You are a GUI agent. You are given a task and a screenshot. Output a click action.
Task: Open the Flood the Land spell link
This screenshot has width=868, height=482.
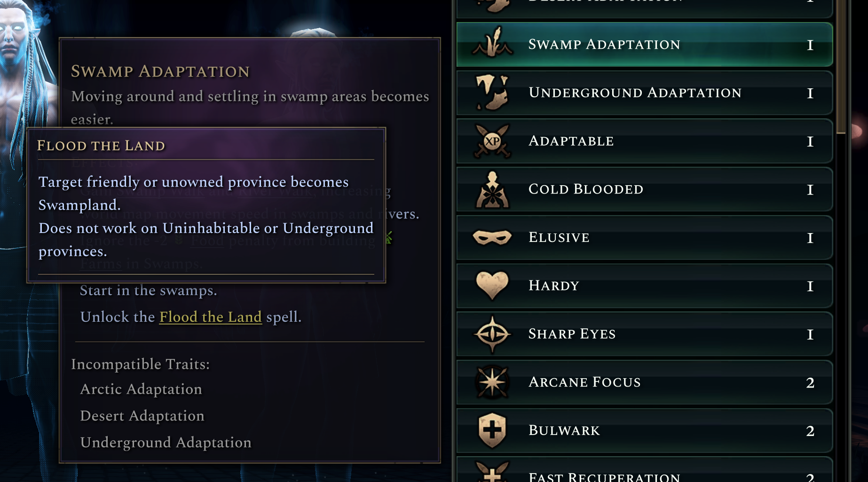(x=210, y=317)
